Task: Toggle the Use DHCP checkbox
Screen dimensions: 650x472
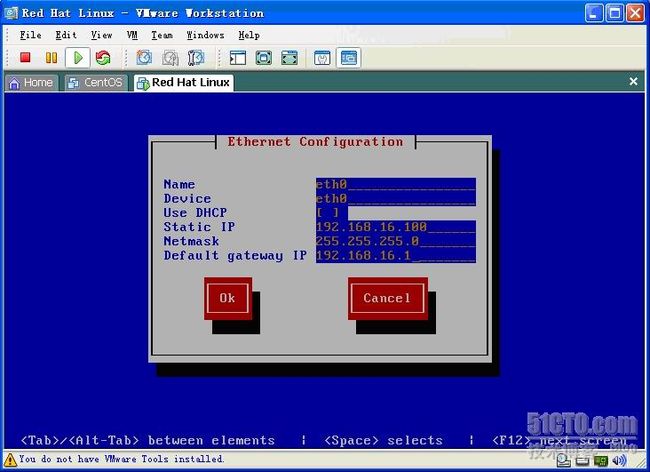Action: [327, 213]
